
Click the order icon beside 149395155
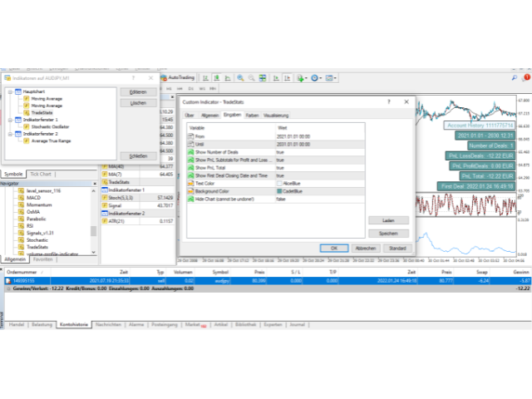[8, 281]
